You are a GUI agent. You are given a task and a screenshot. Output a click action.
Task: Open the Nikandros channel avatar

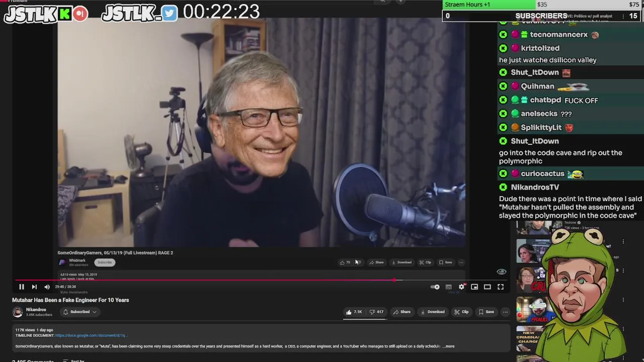pyautogui.click(x=18, y=312)
